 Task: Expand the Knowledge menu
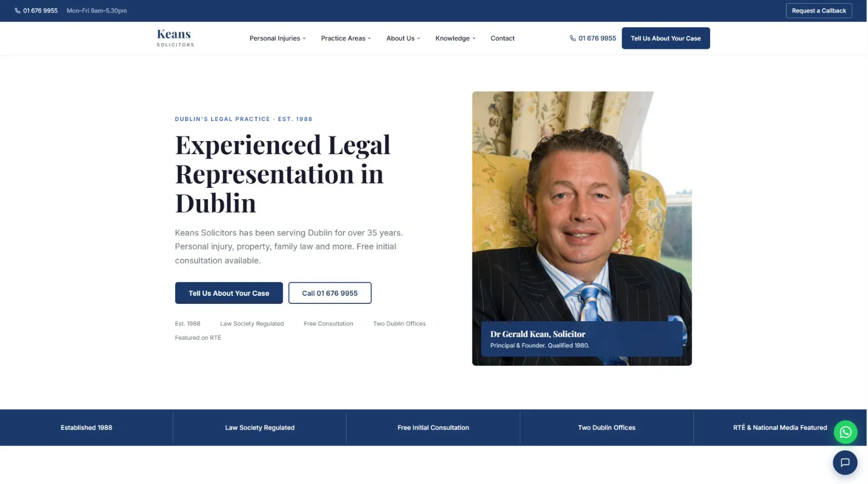click(455, 39)
